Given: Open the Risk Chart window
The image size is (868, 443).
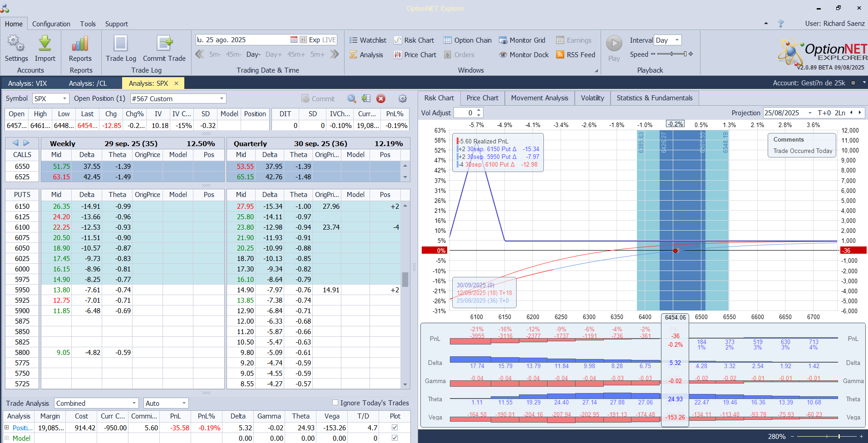Looking at the screenshot, I should 414,40.
